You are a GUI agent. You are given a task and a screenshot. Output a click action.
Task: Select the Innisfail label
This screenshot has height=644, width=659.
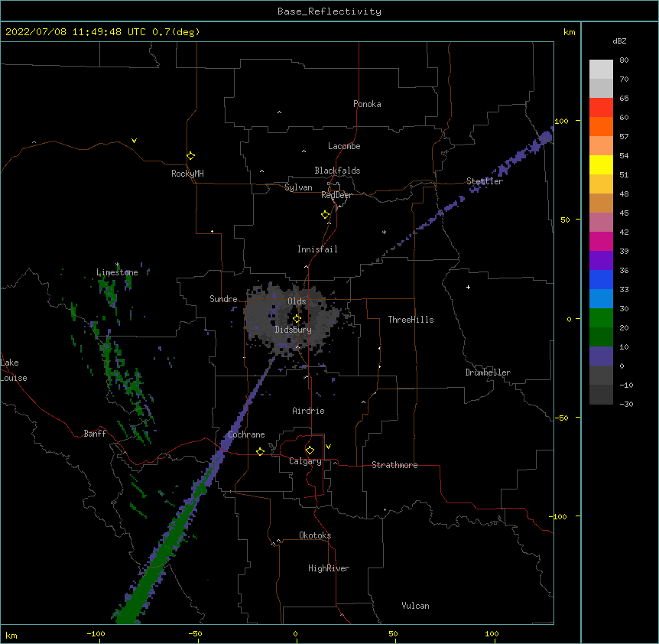coord(317,249)
